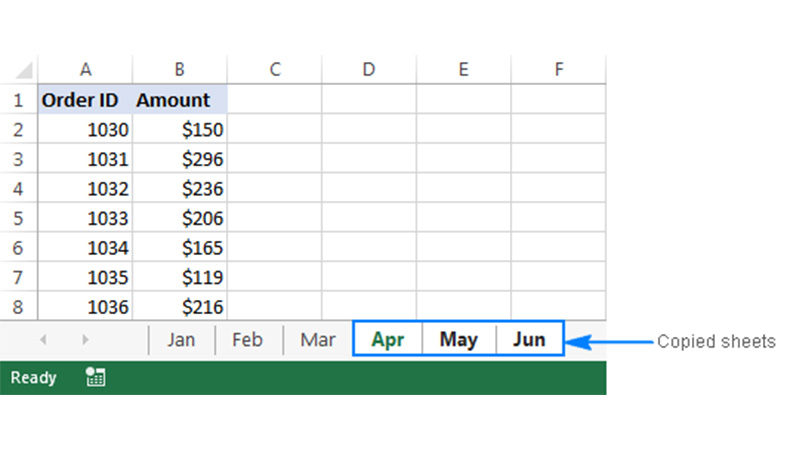Select cell containing $296
This screenshot has height=450, width=787.
coord(179,159)
